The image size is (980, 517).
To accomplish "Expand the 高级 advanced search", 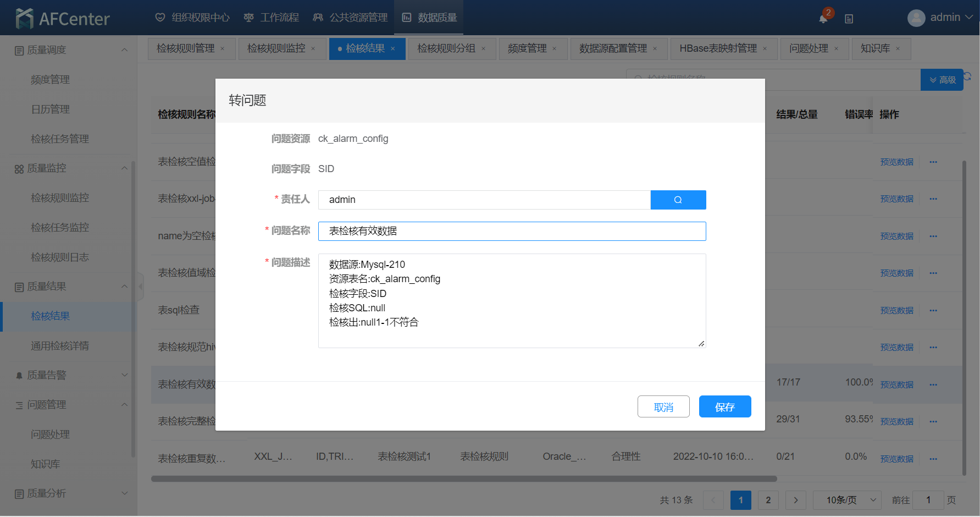I will tap(942, 80).
